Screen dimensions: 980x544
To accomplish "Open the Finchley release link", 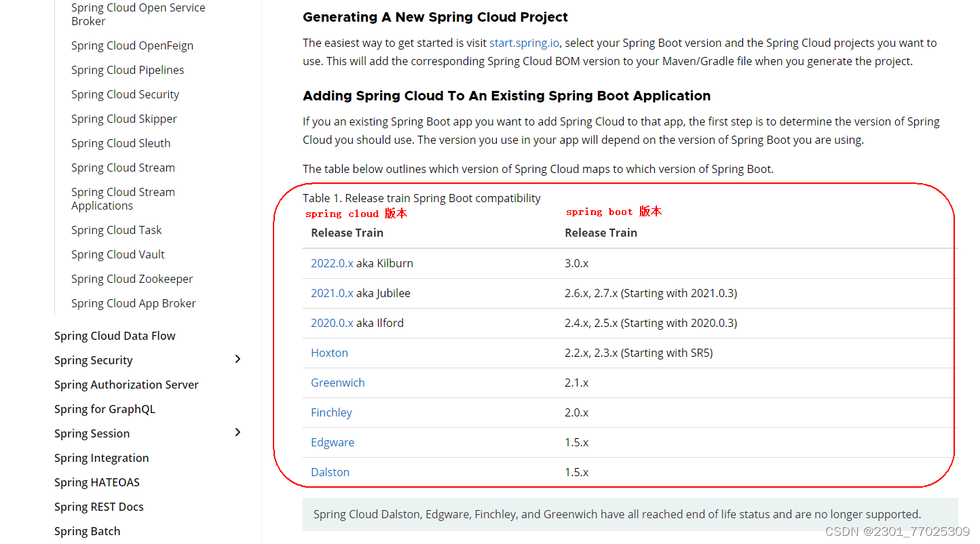I will [331, 412].
